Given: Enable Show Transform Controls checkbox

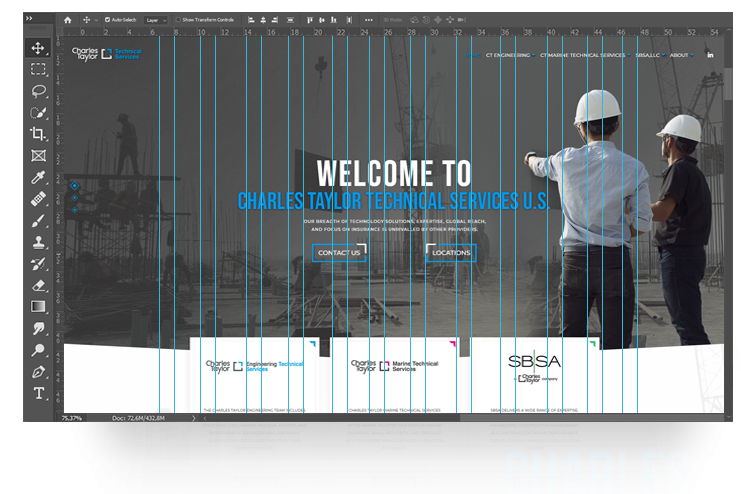Looking at the screenshot, I should click(x=178, y=20).
